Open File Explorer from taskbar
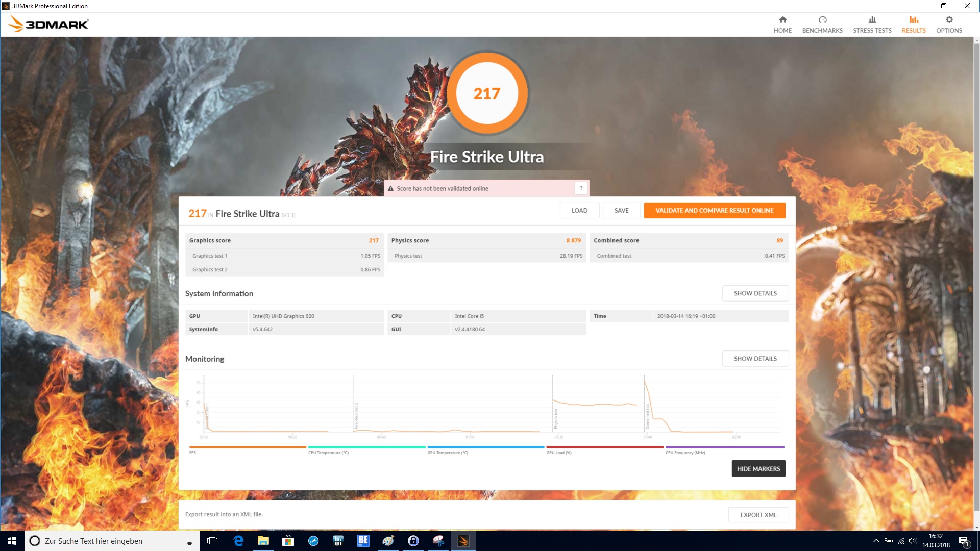980x551 pixels. point(263,541)
